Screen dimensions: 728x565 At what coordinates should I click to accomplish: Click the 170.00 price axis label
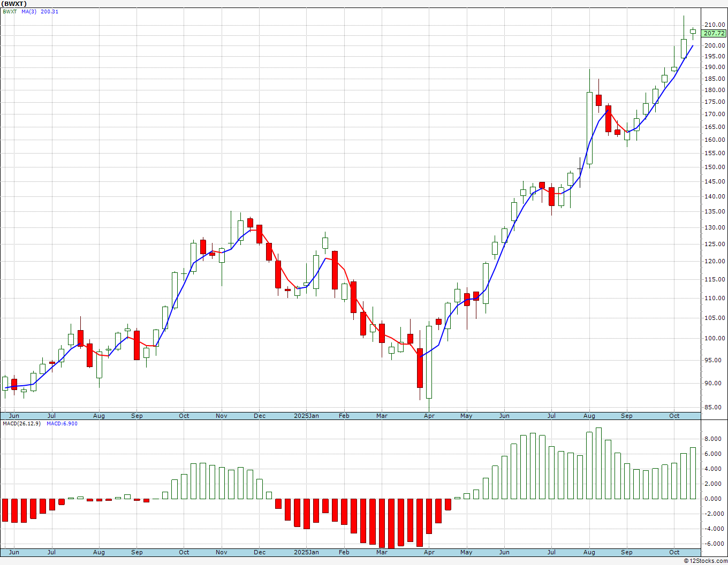715,114
